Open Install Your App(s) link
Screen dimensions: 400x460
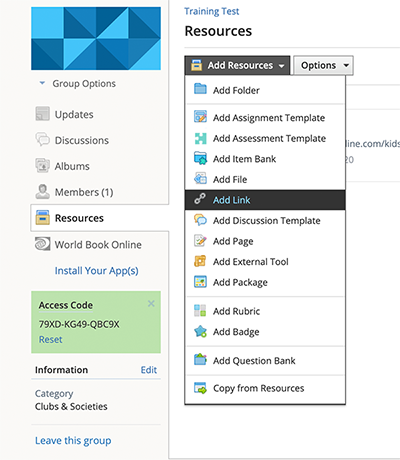97,270
